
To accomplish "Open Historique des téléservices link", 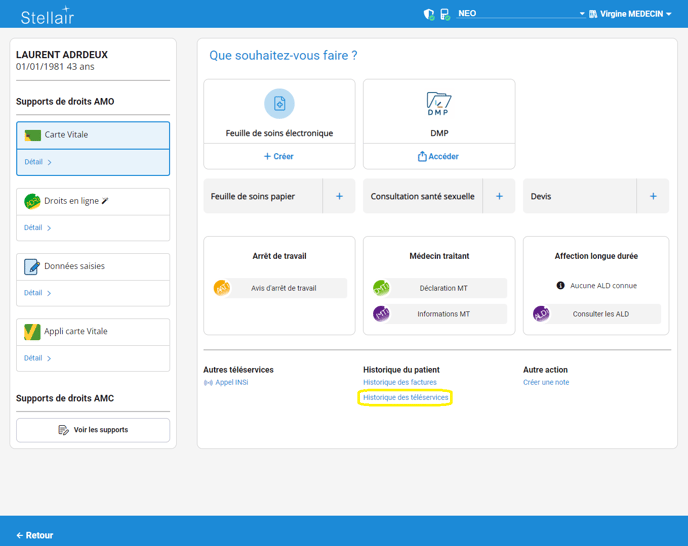I will click(x=406, y=397).
